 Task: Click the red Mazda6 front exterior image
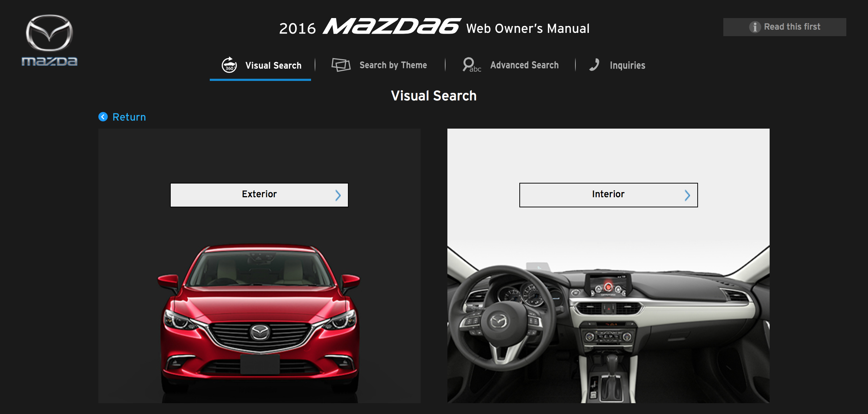pos(259,318)
